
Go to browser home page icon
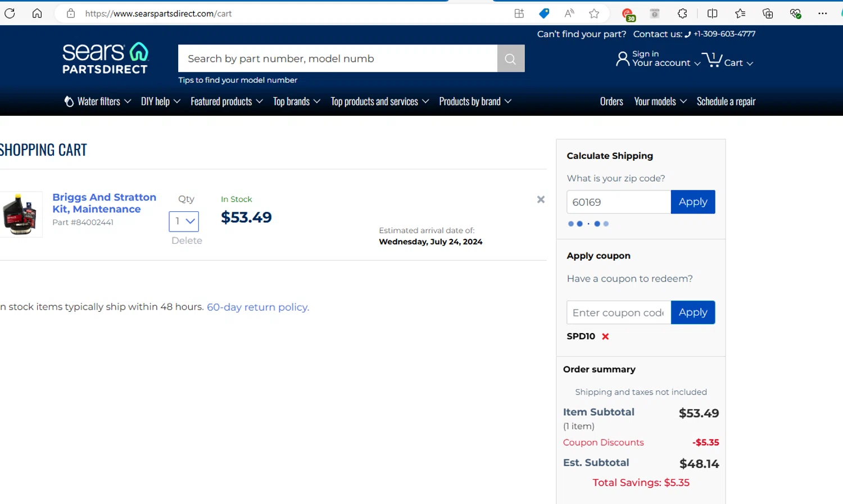click(x=37, y=13)
